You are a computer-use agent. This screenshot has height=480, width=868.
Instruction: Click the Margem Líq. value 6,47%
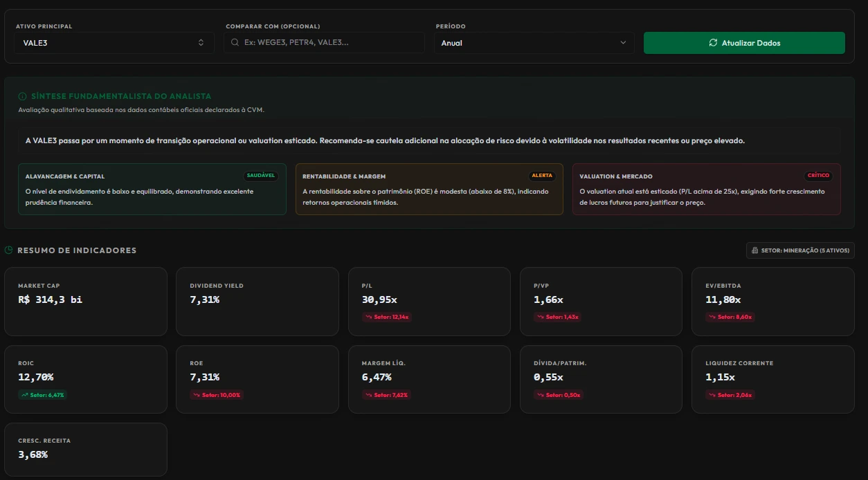[377, 377]
